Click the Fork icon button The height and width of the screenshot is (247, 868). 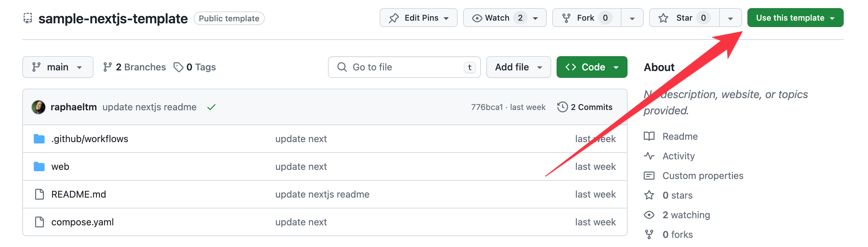[566, 18]
